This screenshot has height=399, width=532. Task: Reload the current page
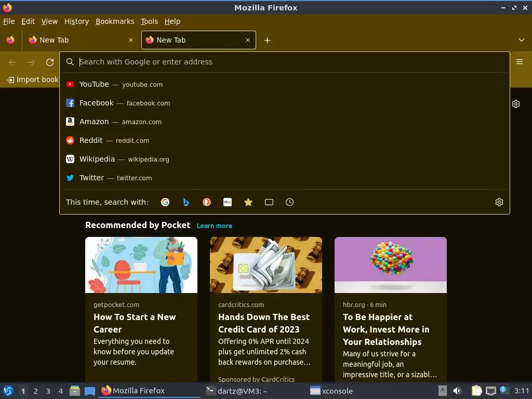click(50, 62)
